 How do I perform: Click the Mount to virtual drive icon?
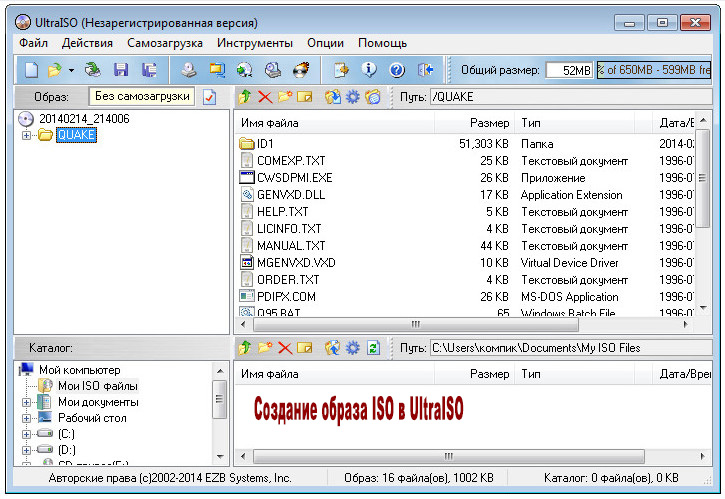click(x=273, y=70)
